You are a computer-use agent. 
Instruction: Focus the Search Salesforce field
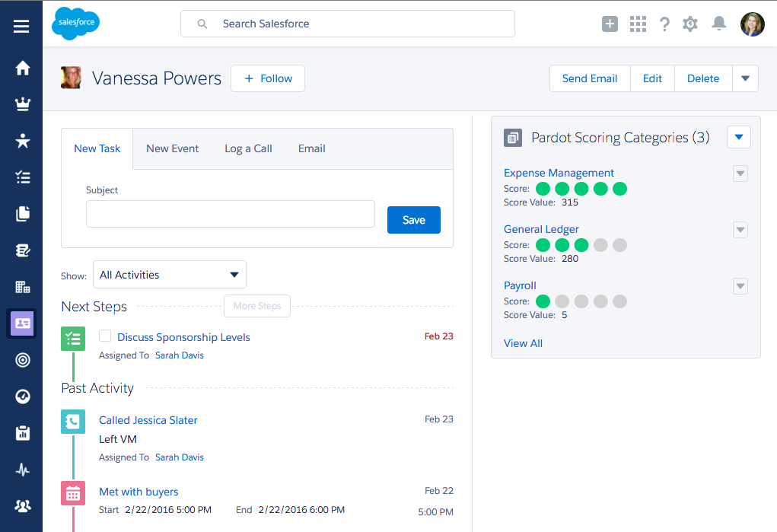[x=347, y=24]
